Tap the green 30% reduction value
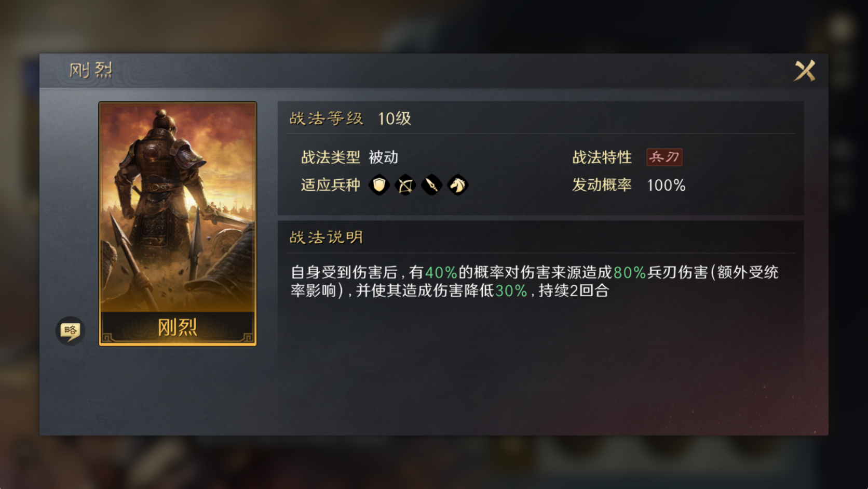 [511, 290]
